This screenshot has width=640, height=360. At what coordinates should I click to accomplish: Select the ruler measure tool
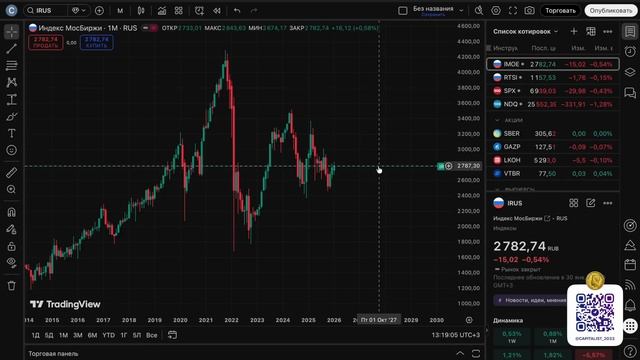(x=11, y=173)
